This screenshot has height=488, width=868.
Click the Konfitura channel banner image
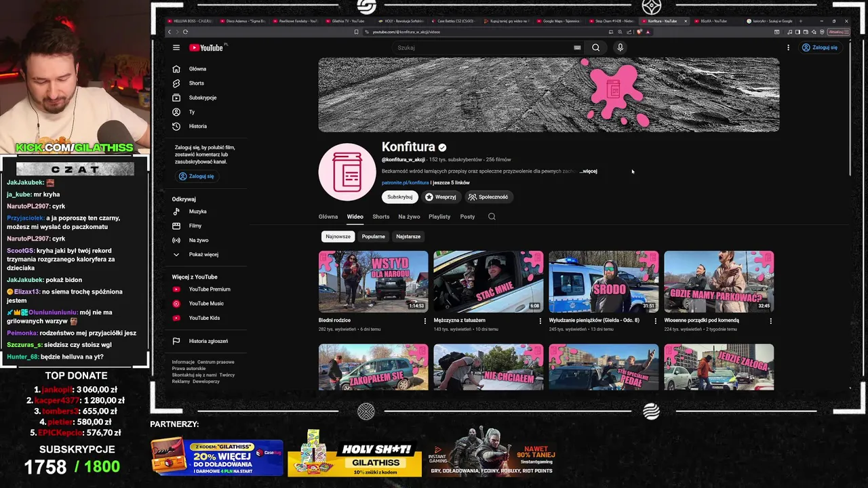549,94
